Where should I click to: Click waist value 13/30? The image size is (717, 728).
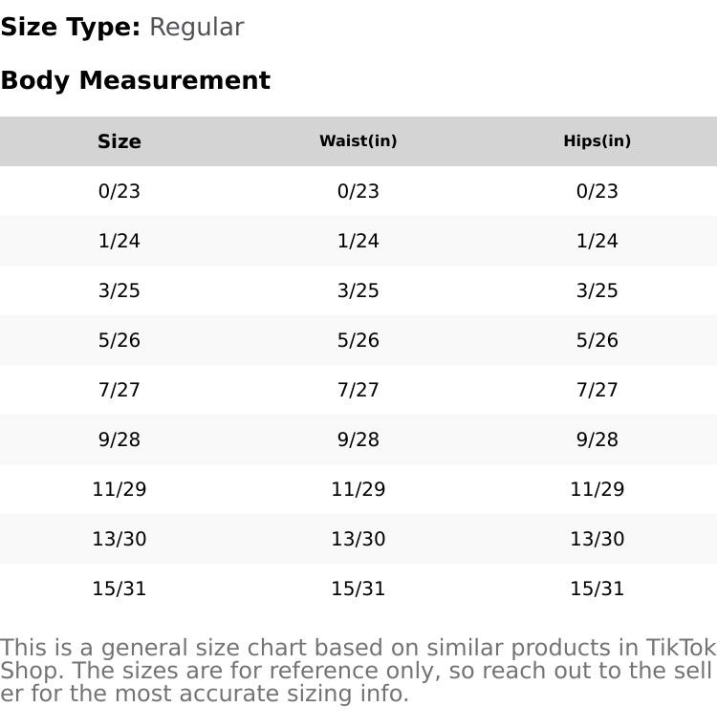coord(358,539)
